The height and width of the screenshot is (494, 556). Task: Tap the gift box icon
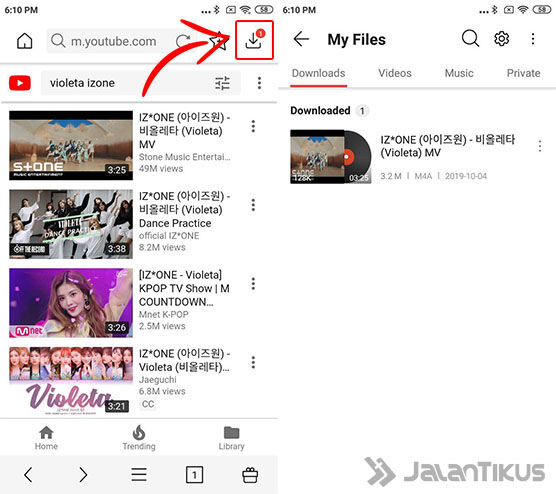tap(250, 474)
